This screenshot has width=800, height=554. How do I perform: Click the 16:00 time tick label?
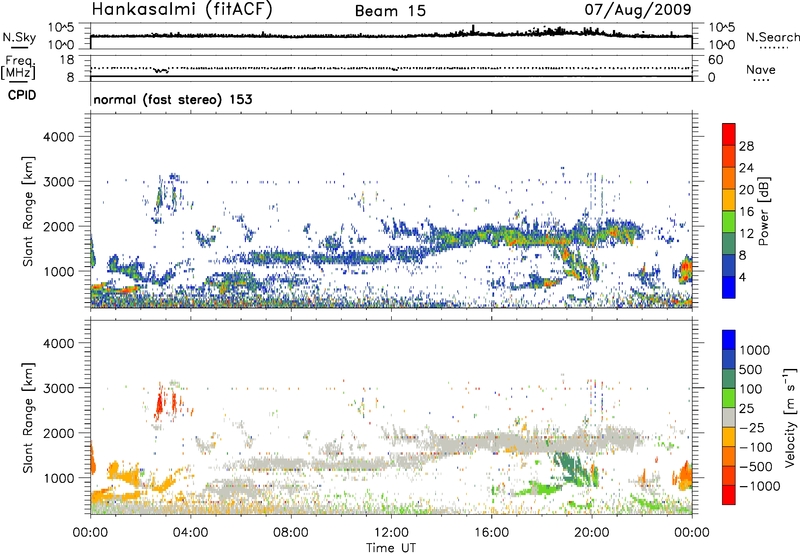pyautogui.click(x=491, y=533)
